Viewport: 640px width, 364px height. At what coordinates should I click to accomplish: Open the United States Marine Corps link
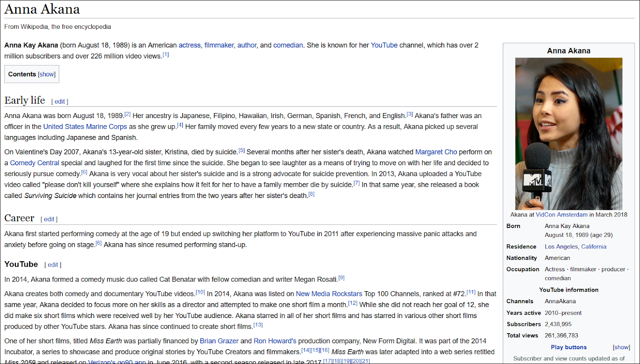[85, 126]
